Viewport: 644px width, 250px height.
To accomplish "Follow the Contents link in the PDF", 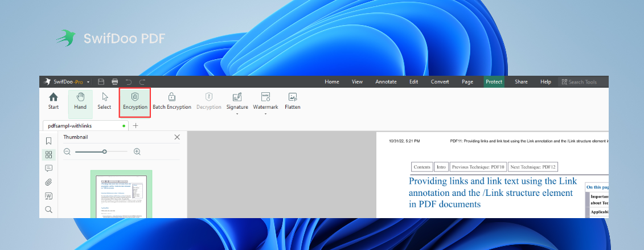I will pyautogui.click(x=422, y=167).
